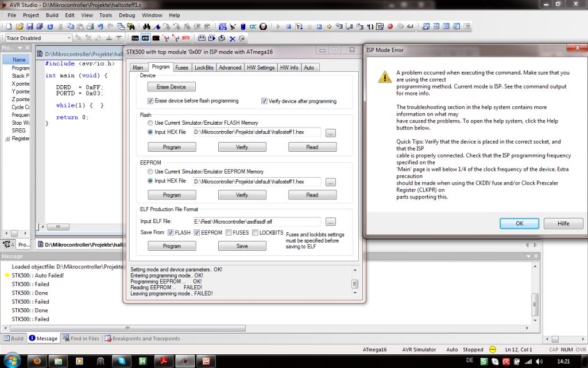Open the Find in Files tab
The image size is (588, 368).
click(81, 338)
